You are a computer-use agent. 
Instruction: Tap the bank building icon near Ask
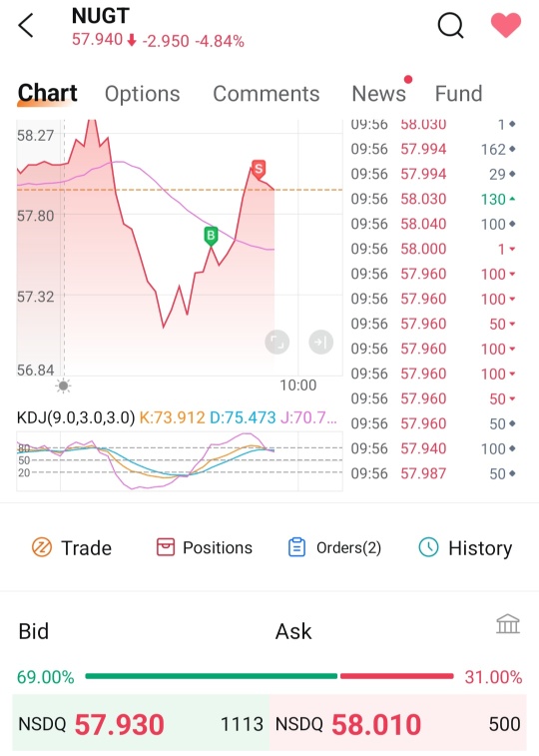508,623
